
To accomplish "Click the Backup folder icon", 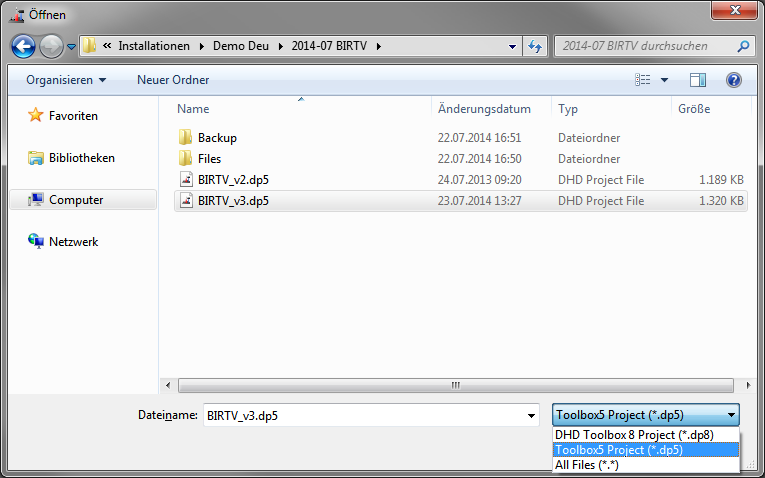I will 185,138.
